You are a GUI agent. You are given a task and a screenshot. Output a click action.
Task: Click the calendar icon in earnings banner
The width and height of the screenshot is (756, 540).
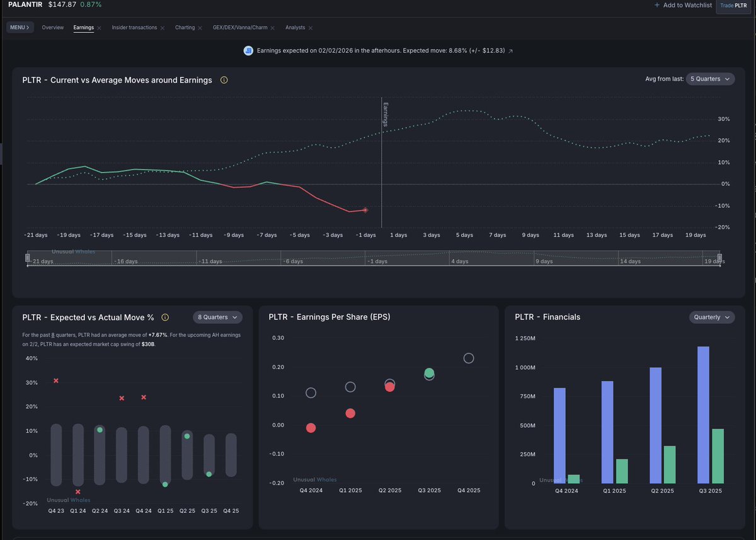point(249,50)
